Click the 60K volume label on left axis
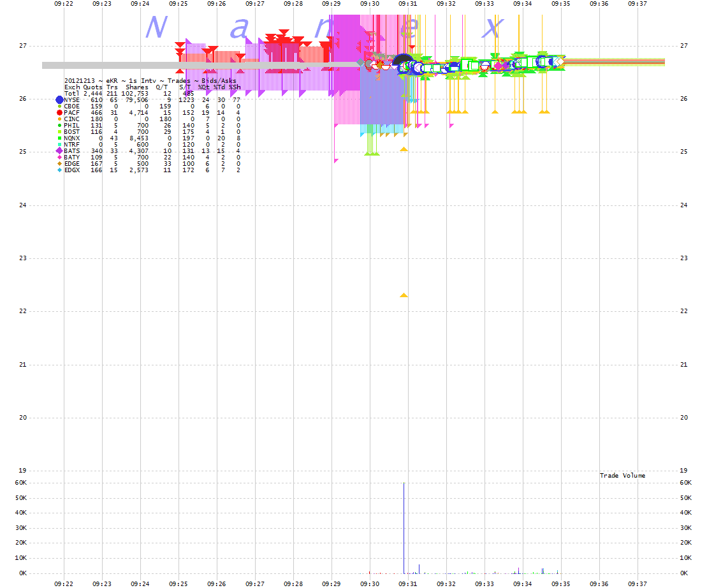Viewport: 707px width, 588px height. click(21, 483)
